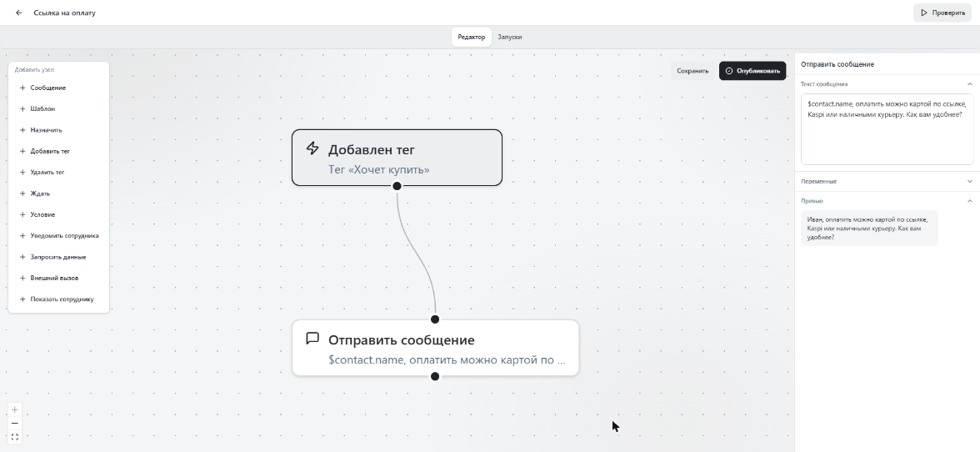Click the Ссылка на оплату title
This screenshot has width=980, height=452.
coord(64,13)
